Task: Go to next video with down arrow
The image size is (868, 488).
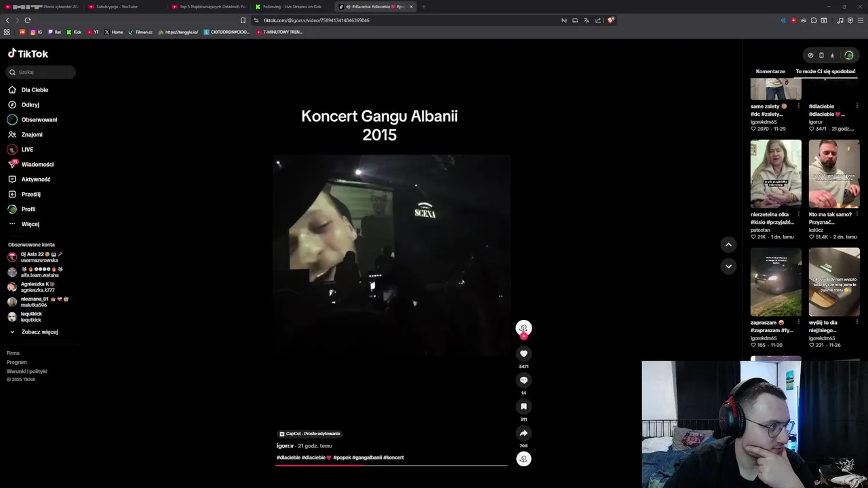Action: (x=728, y=266)
